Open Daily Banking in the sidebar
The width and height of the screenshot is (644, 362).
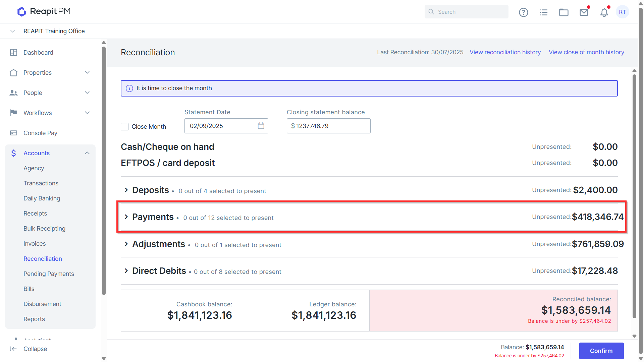(42, 198)
